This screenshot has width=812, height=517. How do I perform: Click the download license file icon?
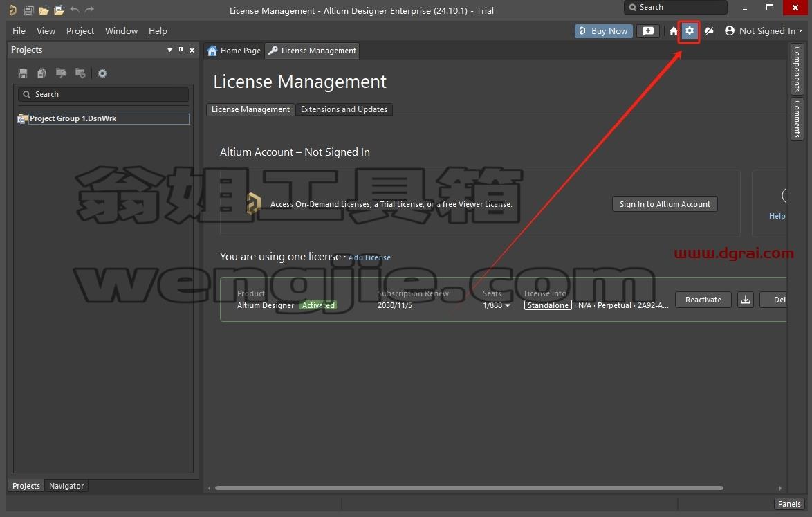[745, 300]
